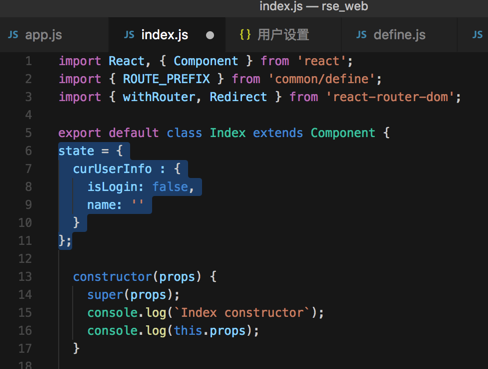Screen dimensions: 488x369
Task: Click the 'react-router-dom' string
Action: (390, 97)
